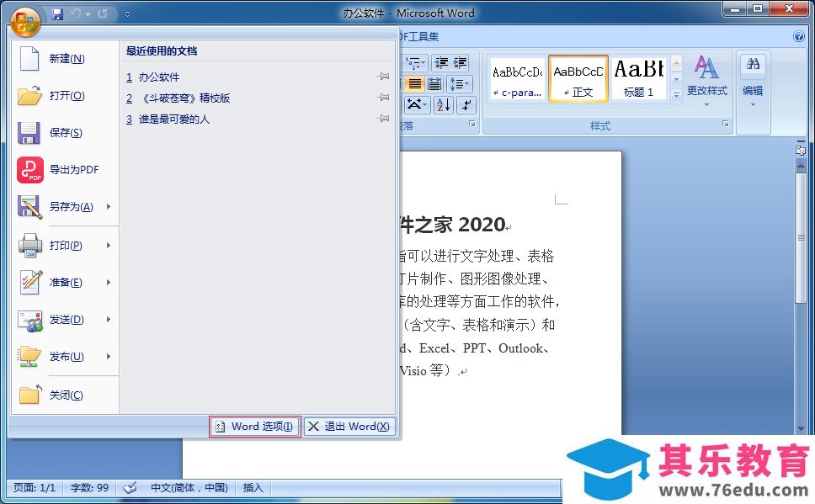Viewport: 815px width, 504px height.
Task: Select 保存(S) in the Office menu
Action: coord(66,132)
